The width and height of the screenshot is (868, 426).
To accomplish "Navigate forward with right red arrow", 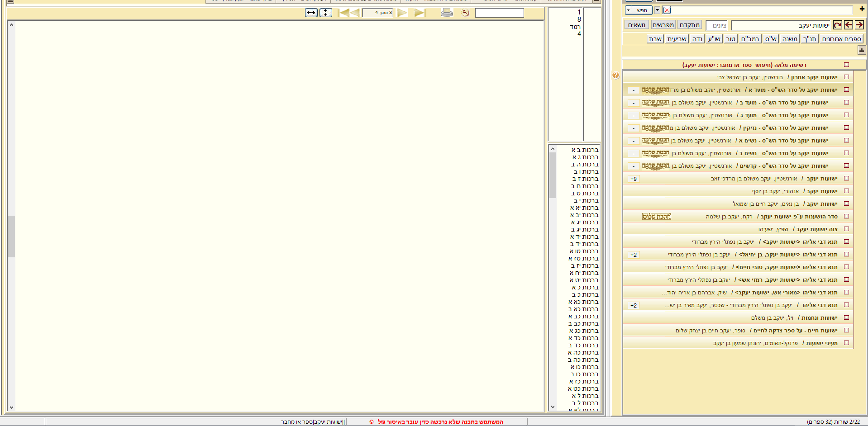I will pyautogui.click(x=859, y=25).
